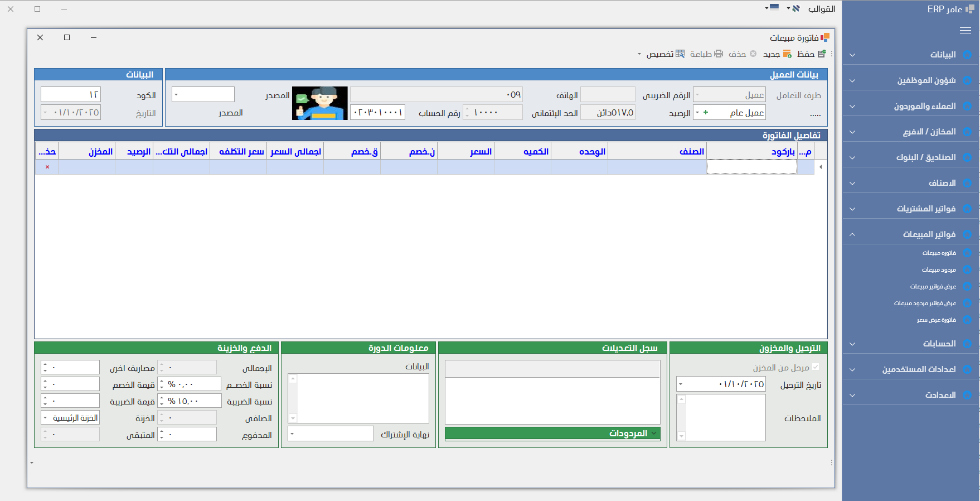Expand the المردودات section chevron
The image size is (980, 501).
654,433
